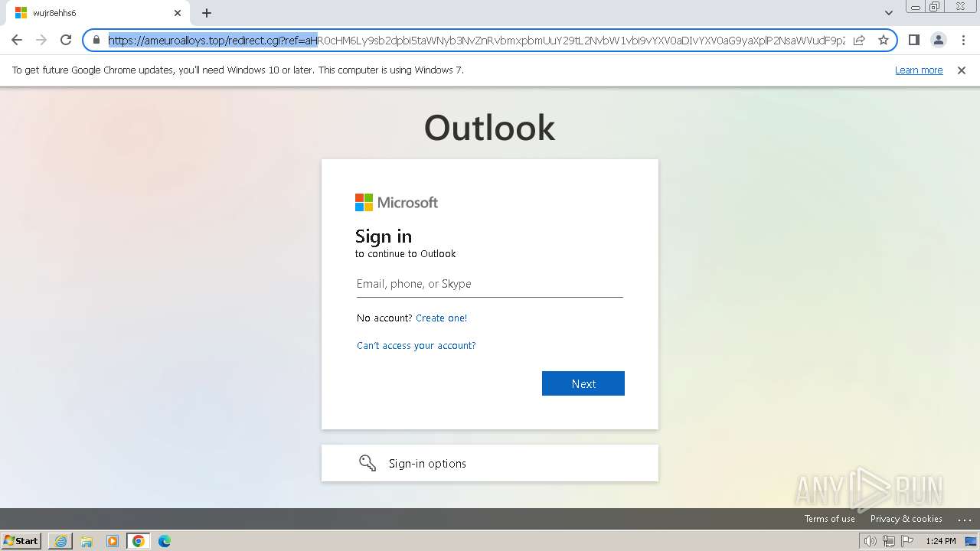
Task: Open Terms of use link
Action: 830,519
